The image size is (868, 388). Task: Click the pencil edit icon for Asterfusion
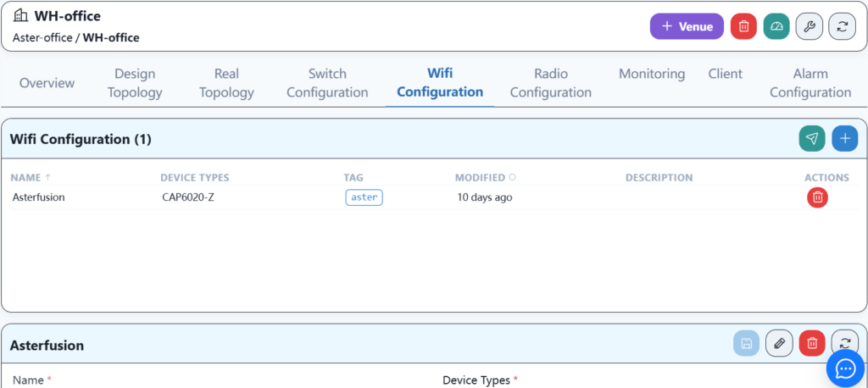point(779,343)
